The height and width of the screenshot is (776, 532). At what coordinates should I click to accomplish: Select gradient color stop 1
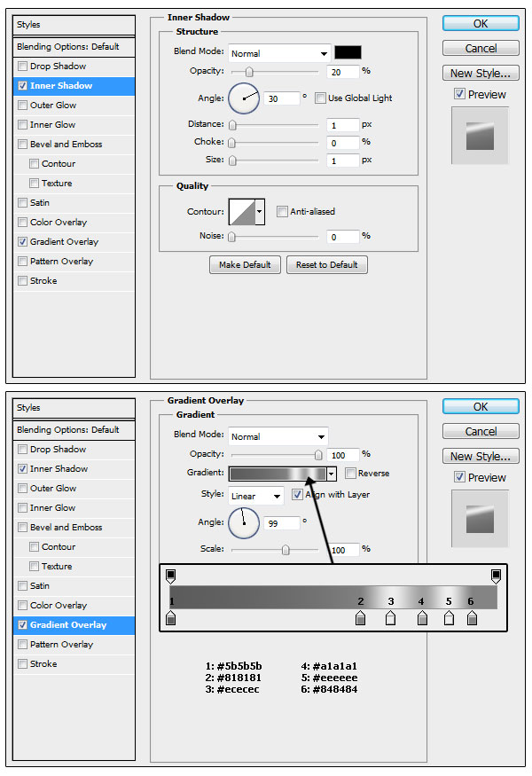tap(171, 617)
